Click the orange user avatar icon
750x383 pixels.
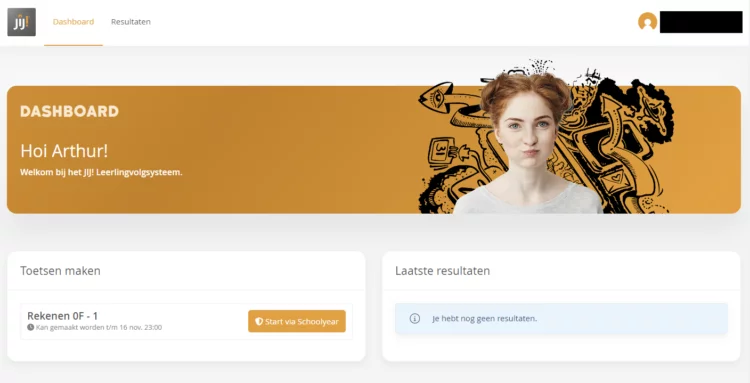(647, 22)
